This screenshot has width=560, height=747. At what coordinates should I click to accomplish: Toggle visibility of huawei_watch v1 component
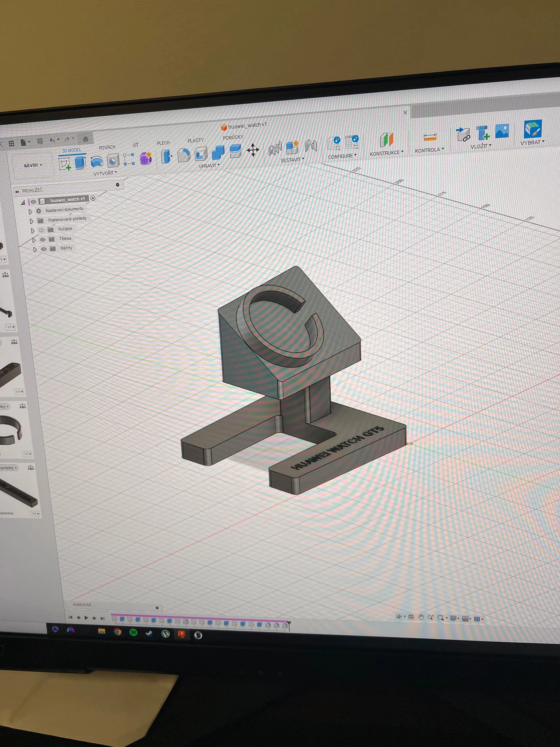tap(33, 202)
